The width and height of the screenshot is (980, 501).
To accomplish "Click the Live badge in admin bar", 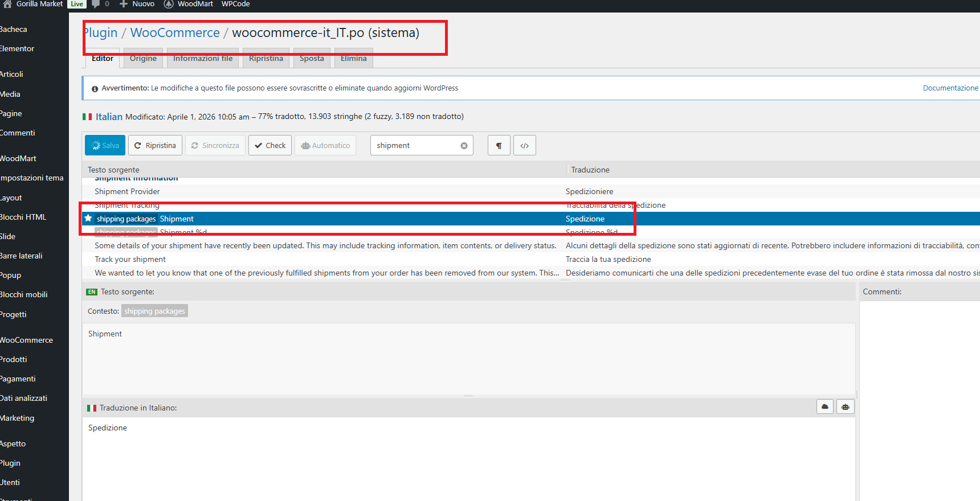I will tap(77, 4).
